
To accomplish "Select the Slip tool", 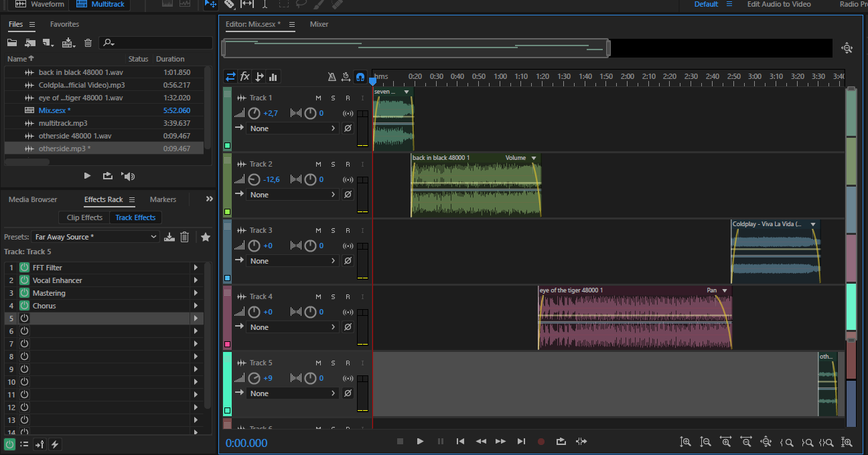I will click(247, 4).
